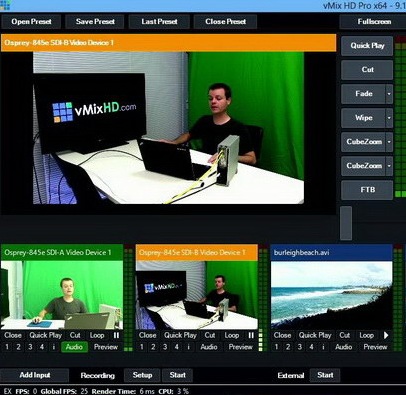This screenshot has width=406, height=395.
Task: Toggle overlay 2 for Osprey SDI-B input
Action: 153,347
